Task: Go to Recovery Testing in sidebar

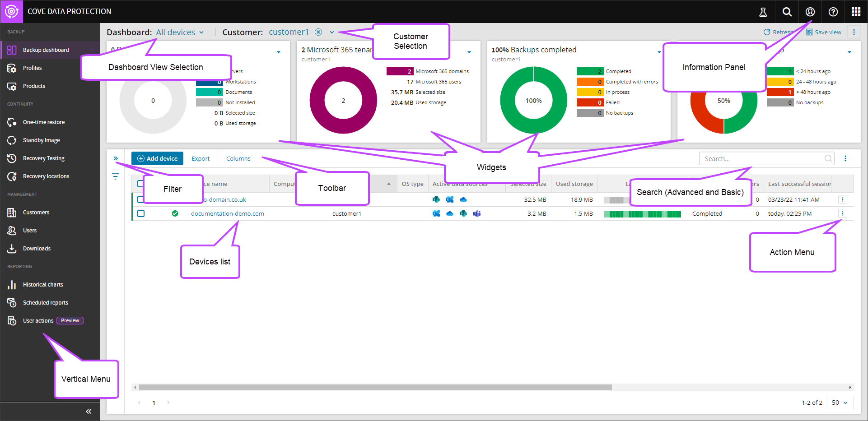Action: 43,158
